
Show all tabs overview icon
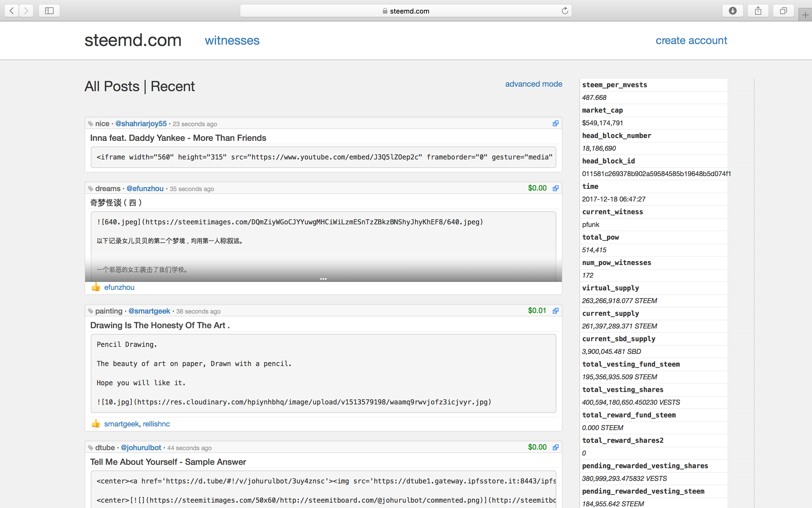pyautogui.click(x=783, y=11)
